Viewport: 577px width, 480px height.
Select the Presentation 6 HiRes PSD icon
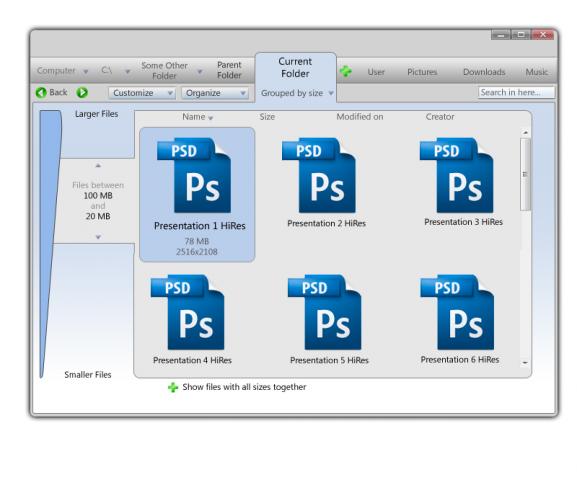coord(457,312)
